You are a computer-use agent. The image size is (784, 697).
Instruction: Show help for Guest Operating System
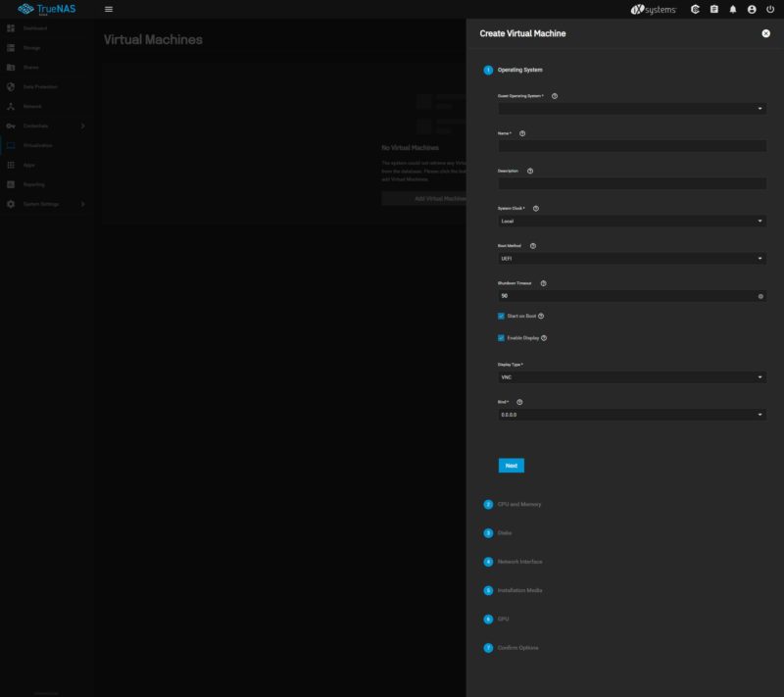tap(555, 96)
